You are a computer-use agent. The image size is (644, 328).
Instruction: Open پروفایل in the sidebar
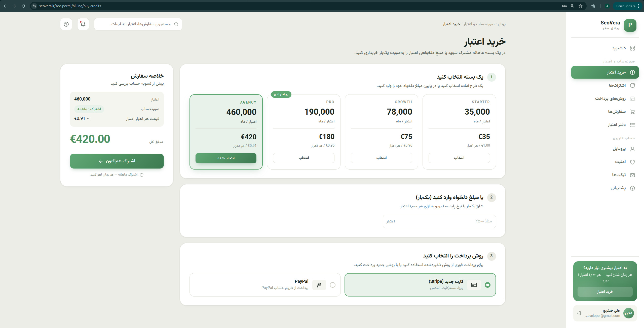pyautogui.click(x=605, y=149)
